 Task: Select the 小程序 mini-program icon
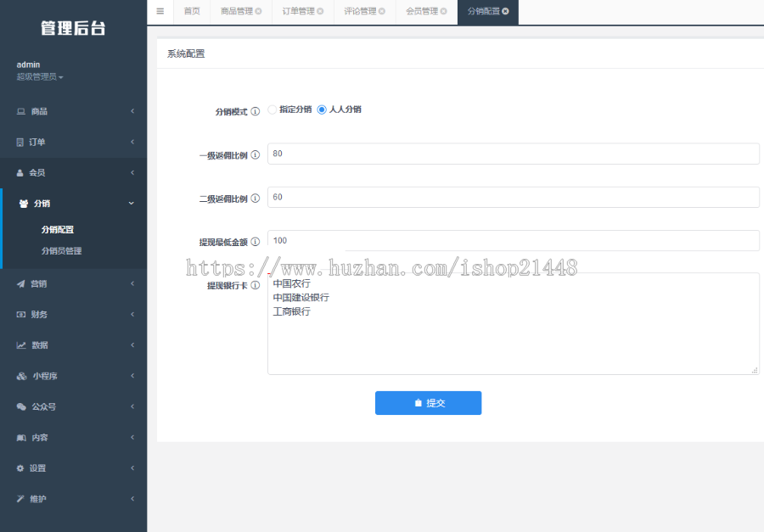point(21,375)
